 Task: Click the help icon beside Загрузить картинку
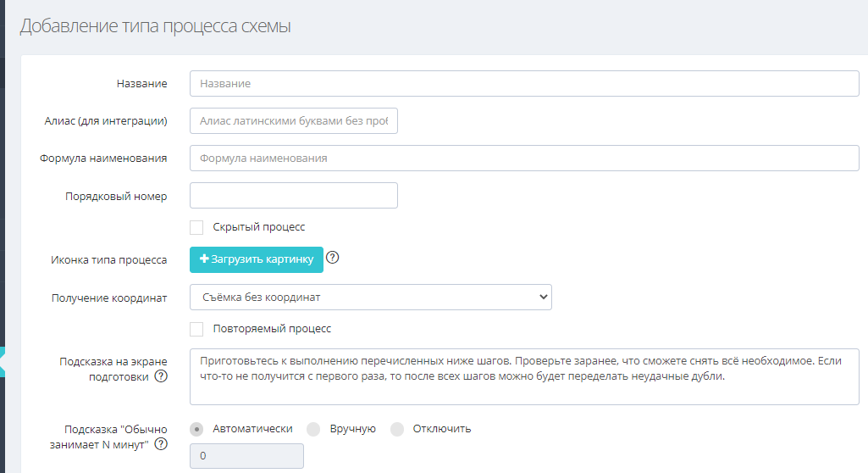tap(333, 258)
